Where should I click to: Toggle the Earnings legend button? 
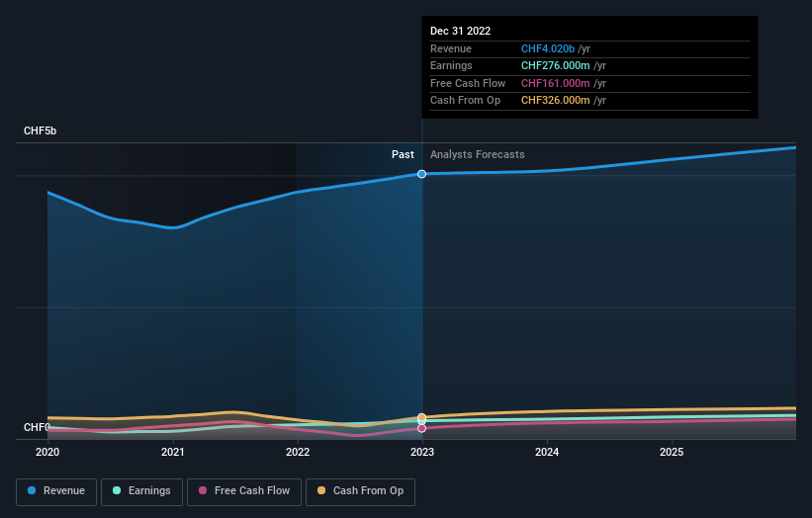(x=141, y=491)
